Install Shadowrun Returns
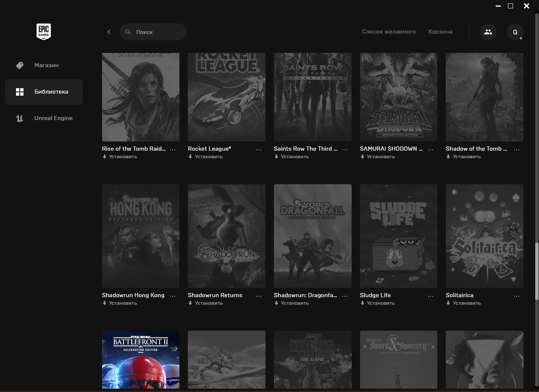The width and height of the screenshot is (539, 392). coord(205,303)
